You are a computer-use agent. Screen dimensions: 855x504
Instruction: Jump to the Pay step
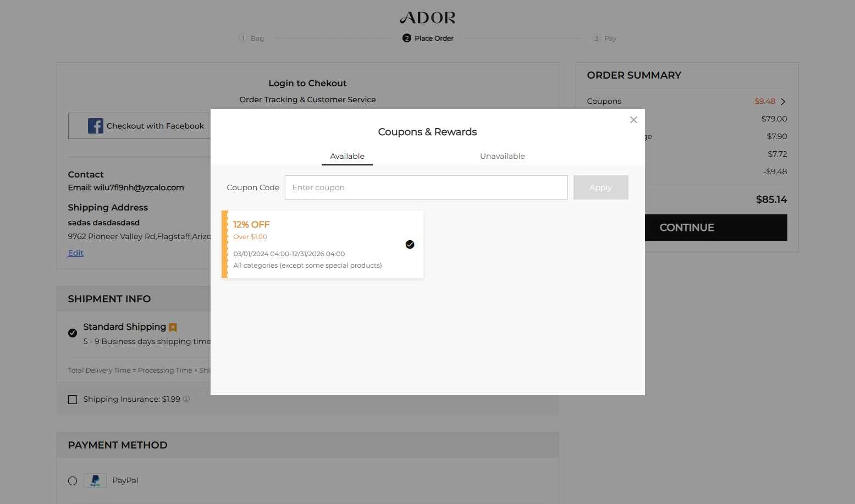604,38
